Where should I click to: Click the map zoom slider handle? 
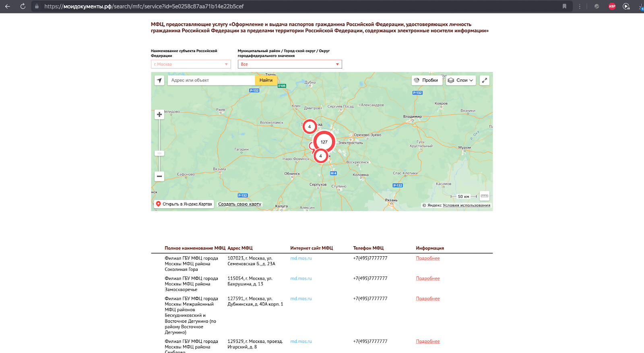(x=159, y=153)
